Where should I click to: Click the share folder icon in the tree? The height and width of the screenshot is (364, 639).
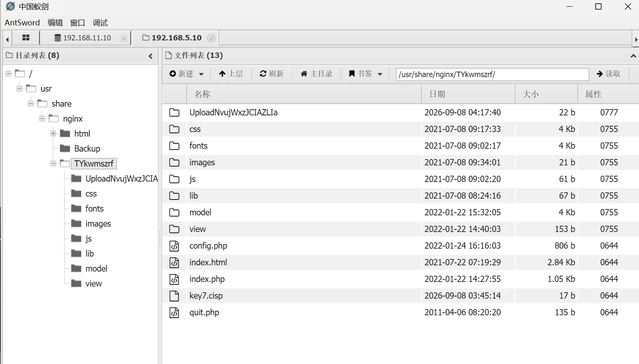(42, 104)
